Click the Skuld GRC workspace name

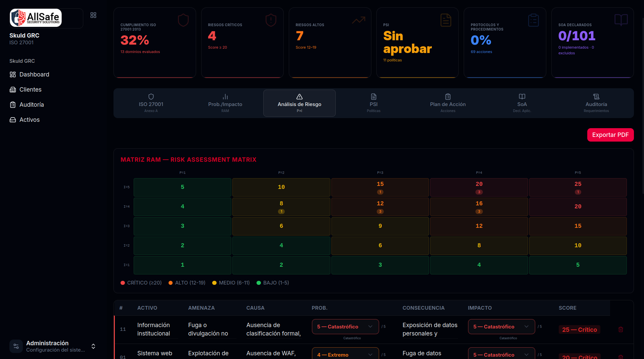(x=24, y=36)
